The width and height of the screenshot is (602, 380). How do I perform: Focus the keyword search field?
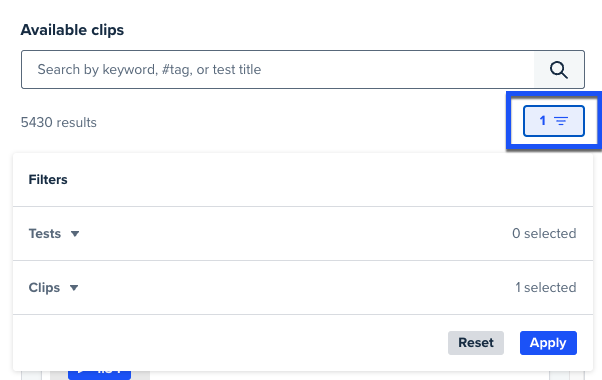coord(278,69)
